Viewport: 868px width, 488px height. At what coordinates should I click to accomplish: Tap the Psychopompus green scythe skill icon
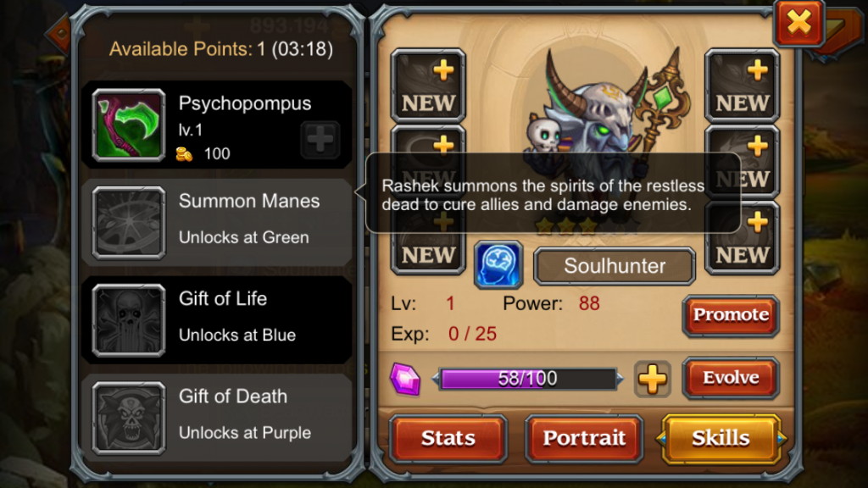(x=129, y=125)
